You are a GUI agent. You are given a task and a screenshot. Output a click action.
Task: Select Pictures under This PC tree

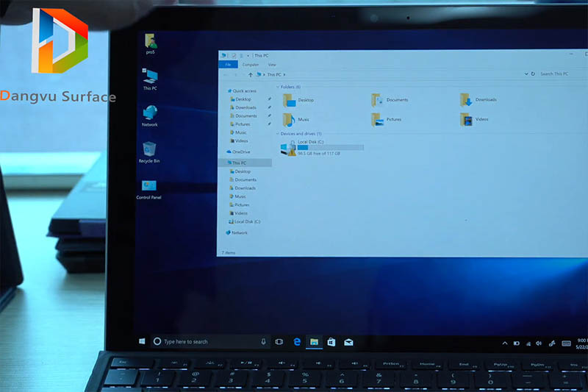240,204
